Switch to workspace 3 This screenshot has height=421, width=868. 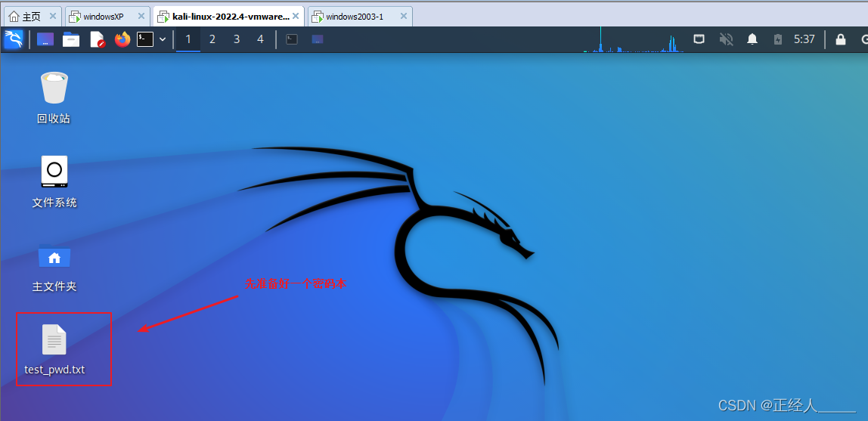pos(237,39)
